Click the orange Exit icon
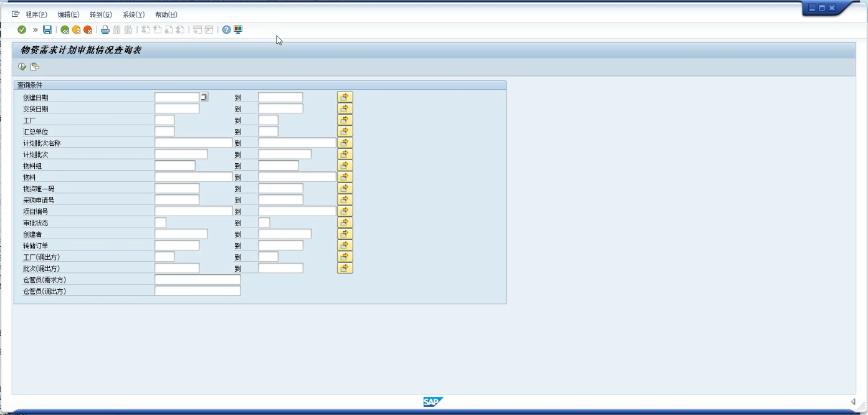 tap(76, 30)
